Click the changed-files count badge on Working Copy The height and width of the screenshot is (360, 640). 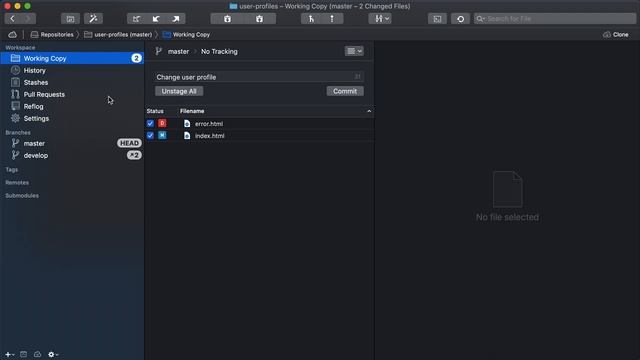[136, 58]
